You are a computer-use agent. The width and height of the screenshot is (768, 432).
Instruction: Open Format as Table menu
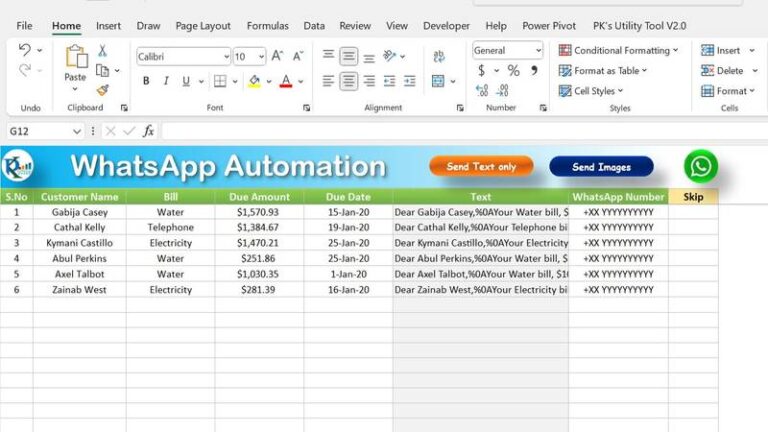point(603,71)
